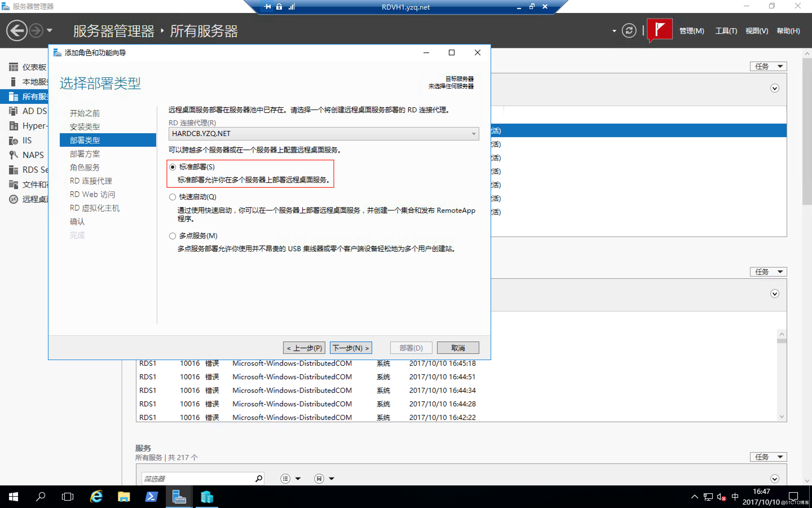
Task: Click the search magnifier in services filter
Action: point(259,478)
